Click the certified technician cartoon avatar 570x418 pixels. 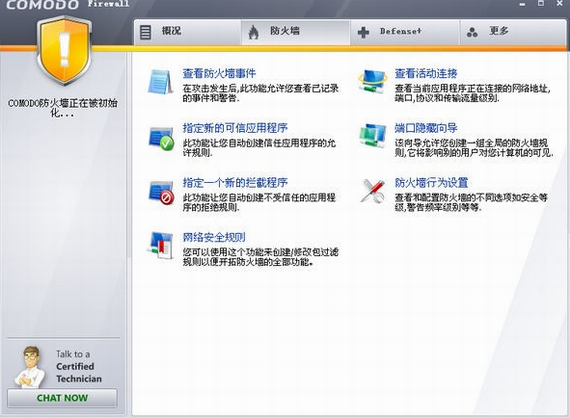coord(30,367)
